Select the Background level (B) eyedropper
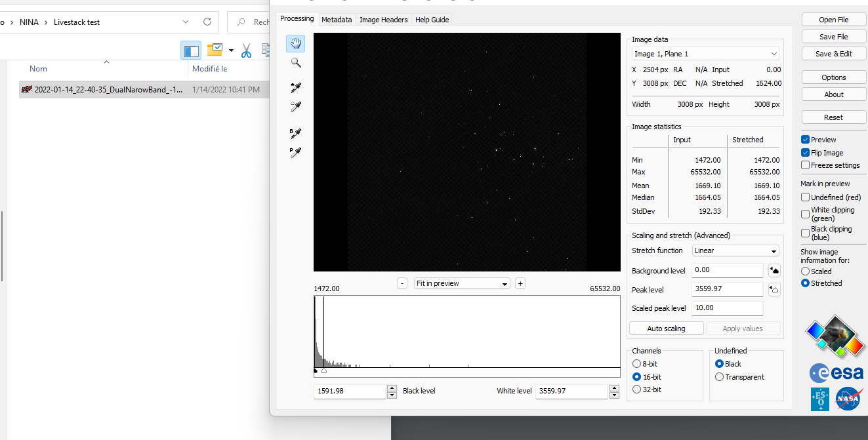The image size is (868, 440). coord(296,133)
